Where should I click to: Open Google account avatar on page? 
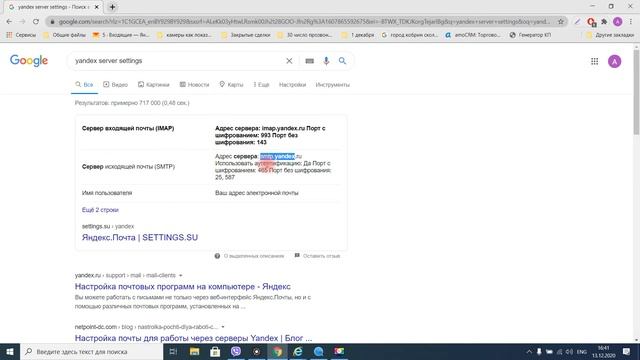tap(614, 61)
